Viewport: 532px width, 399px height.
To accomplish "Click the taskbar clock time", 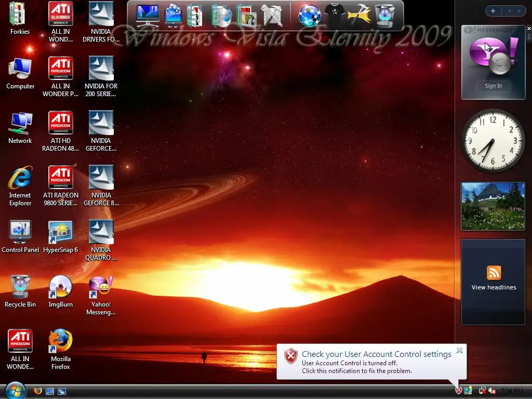I will (512, 391).
